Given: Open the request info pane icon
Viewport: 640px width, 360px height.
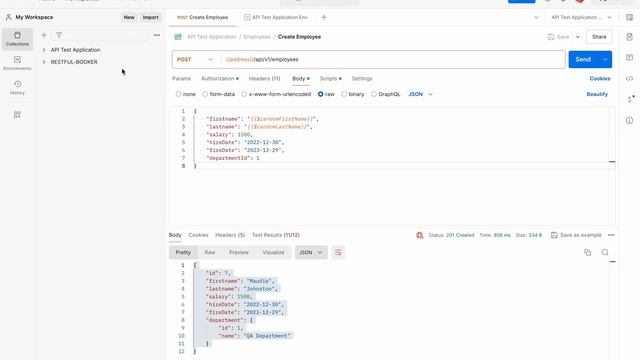Looking at the screenshot, I should (x=629, y=120).
